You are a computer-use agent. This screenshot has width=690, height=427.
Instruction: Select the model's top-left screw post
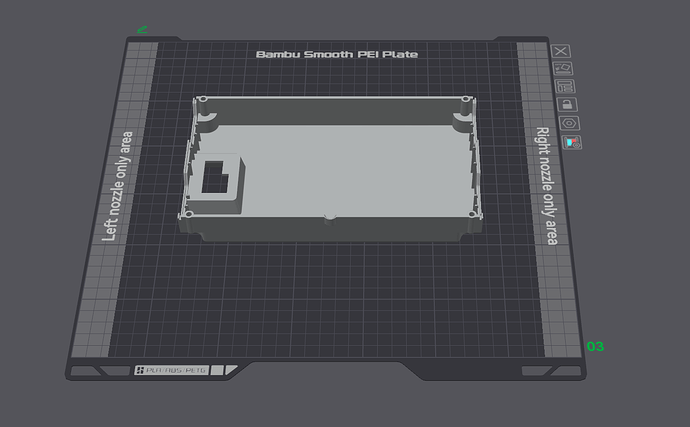click(203, 100)
